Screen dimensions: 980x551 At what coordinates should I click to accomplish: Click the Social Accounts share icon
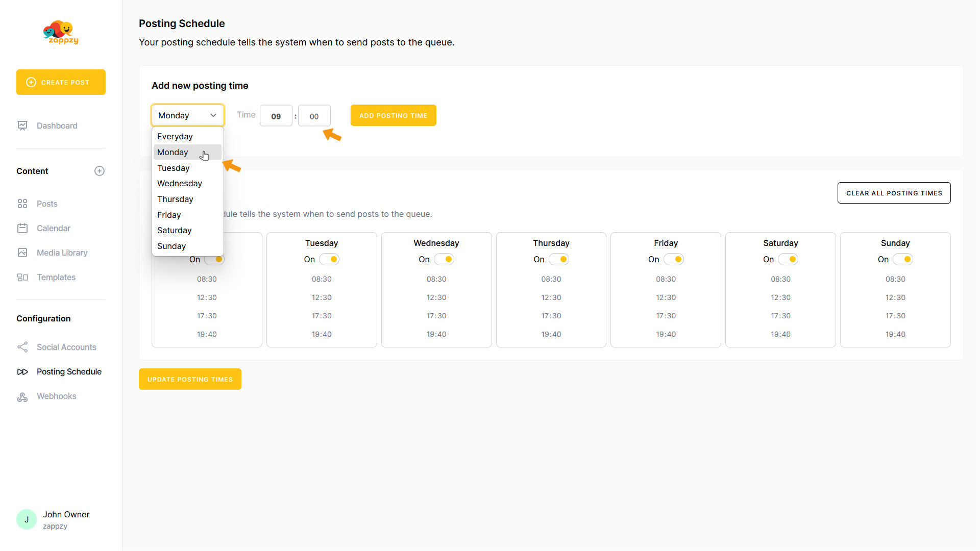[22, 347]
